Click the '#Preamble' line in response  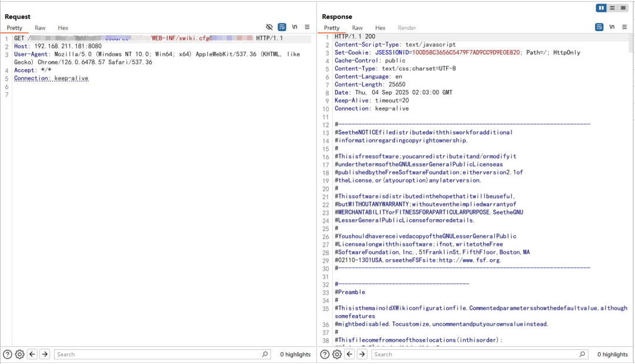coord(350,292)
